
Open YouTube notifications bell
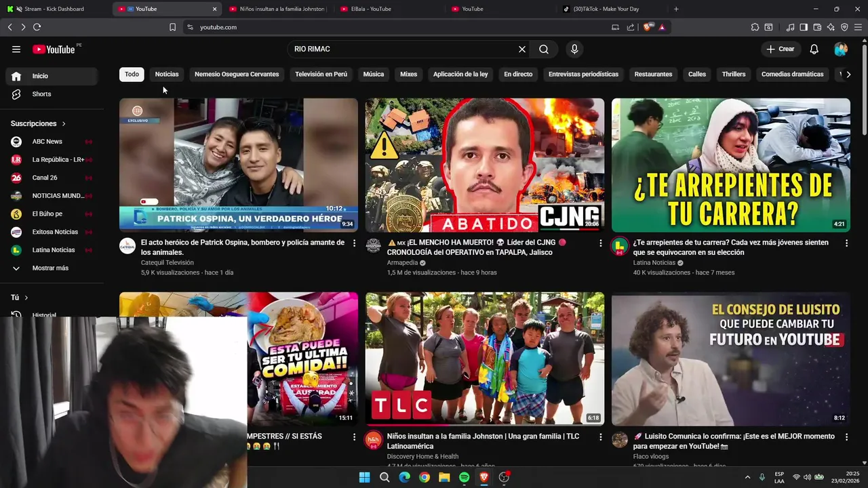[x=814, y=49]
